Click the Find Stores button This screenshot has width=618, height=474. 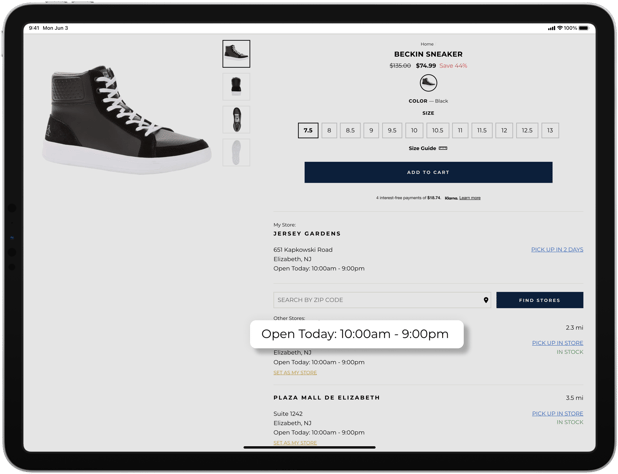click(x=540, y=300)
